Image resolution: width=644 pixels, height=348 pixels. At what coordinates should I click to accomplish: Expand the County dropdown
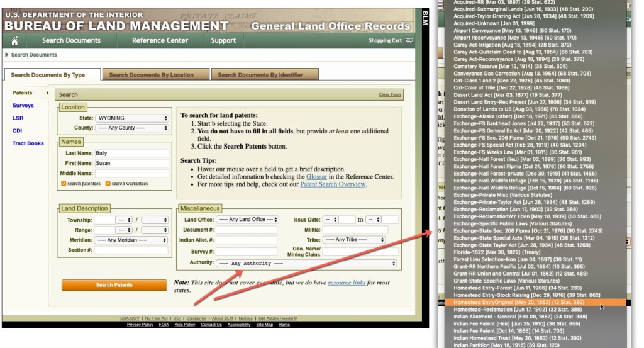[131, 128]
